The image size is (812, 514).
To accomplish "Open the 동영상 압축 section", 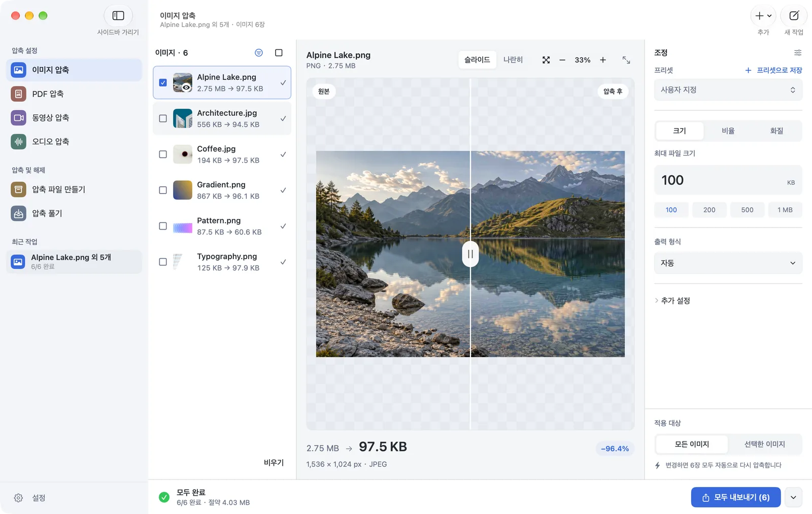I will pos(74,118).
